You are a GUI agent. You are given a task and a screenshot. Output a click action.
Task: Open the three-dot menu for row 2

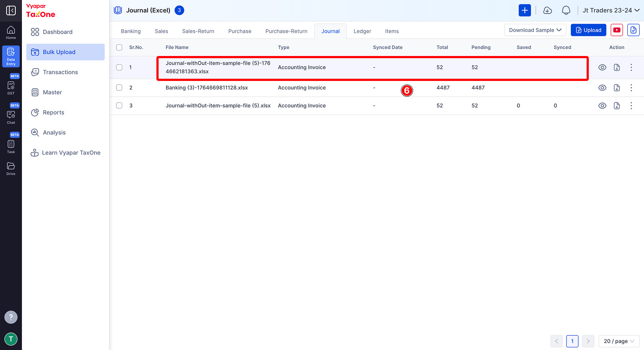click(631, 87)
